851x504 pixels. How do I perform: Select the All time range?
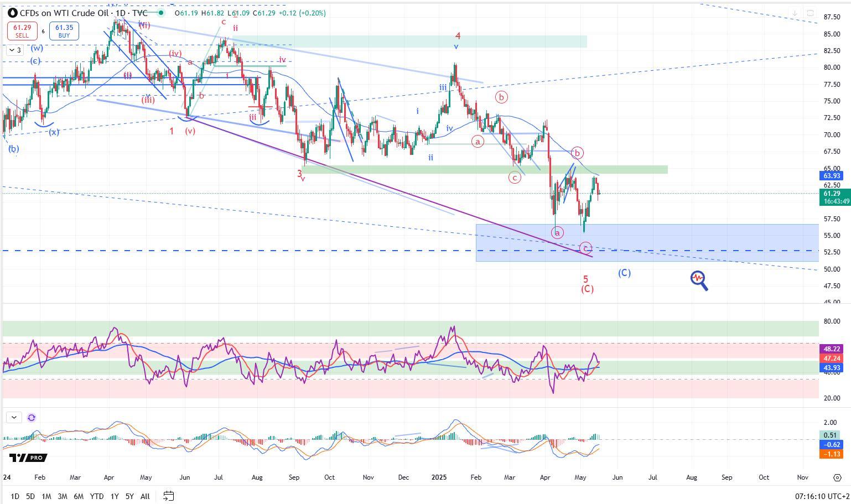click(145, 496)
